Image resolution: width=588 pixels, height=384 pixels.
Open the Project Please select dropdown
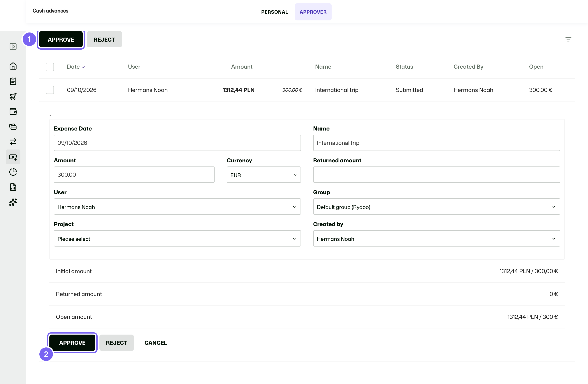pos(177,238)
